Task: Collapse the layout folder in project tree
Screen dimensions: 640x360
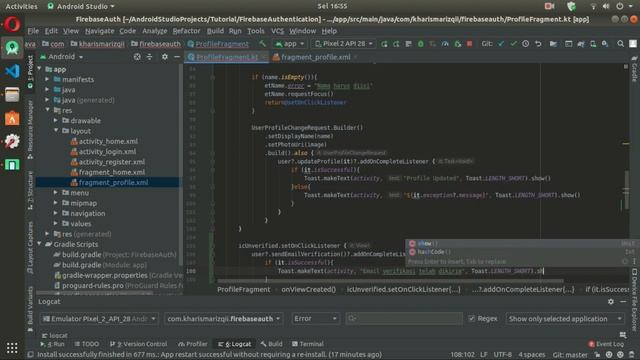Action: pos(56,131)
